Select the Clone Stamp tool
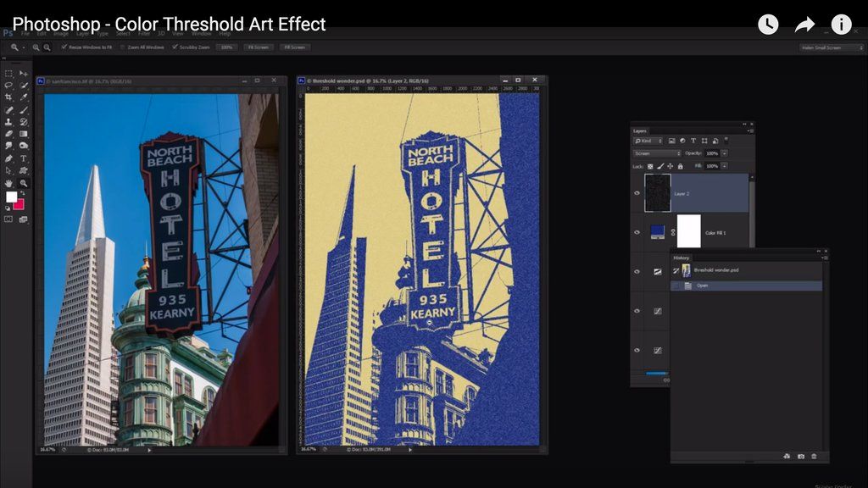The height and width of the screenshot is (488, 868). tap(8, 122)
